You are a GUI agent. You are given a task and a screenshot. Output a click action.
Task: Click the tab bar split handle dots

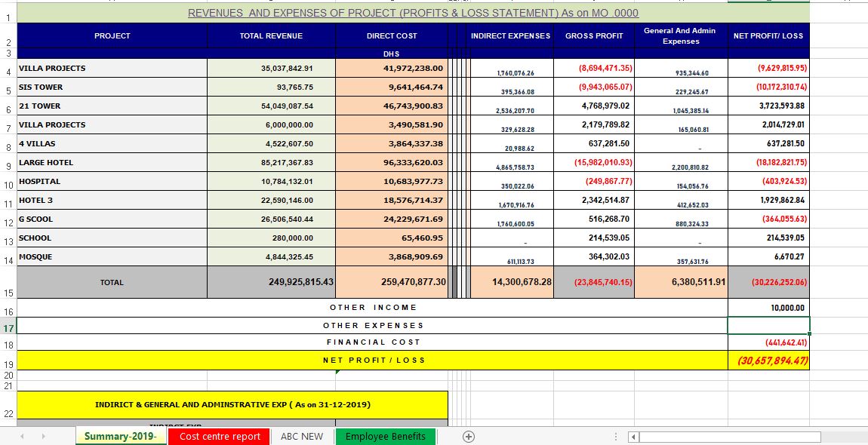click(x=616, y=437)
